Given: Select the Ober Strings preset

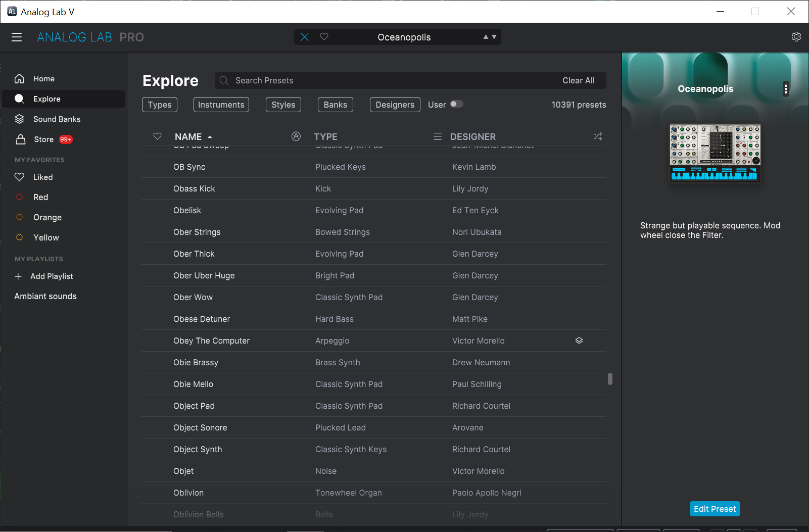Looking at the screenshot, I should 374,232.
